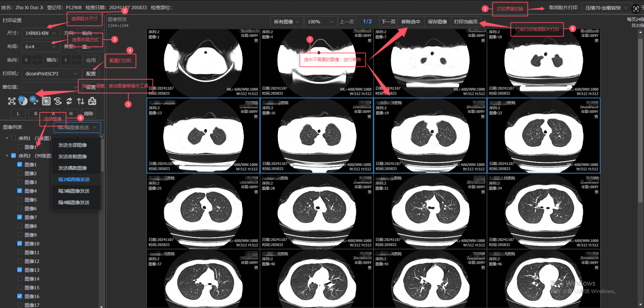Select the CT thumbnail labeled 图像:25
Image resolution: width=644 pixels, height=308 pixels.
click(203, 212)
